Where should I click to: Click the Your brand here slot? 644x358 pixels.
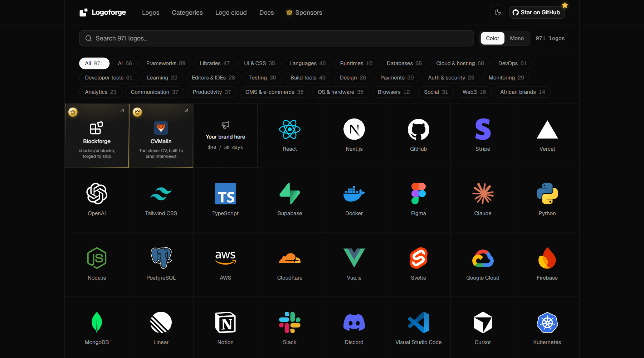[225, 136]
